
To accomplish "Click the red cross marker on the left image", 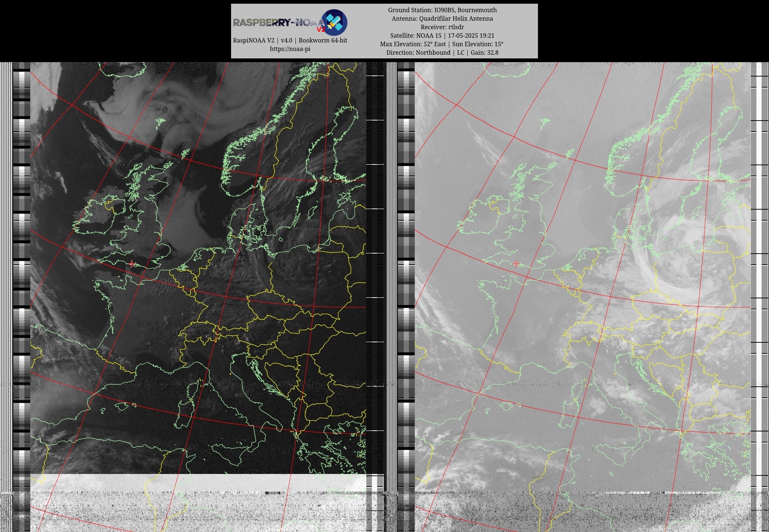I will click(x=132, y=264).
